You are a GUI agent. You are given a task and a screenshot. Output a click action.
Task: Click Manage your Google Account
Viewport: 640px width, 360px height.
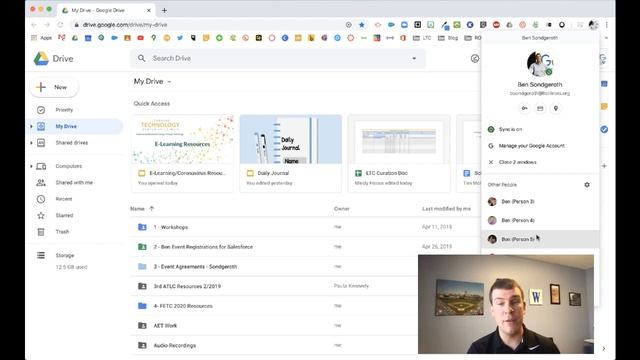coord(540,146)
